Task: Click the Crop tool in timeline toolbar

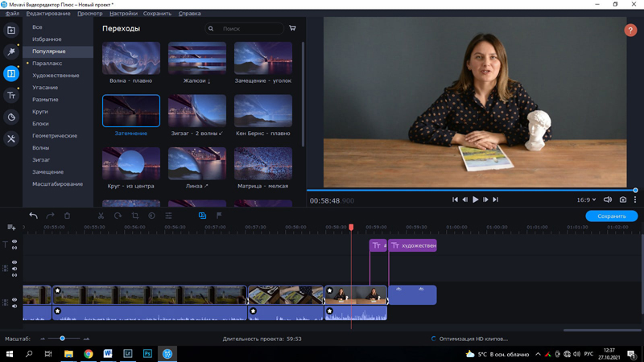Action: pyautogui.click(x=134, y=216)
